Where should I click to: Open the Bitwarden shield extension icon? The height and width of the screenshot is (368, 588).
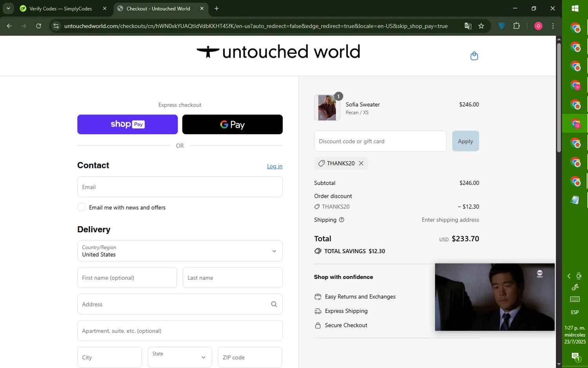click(502, 26)
